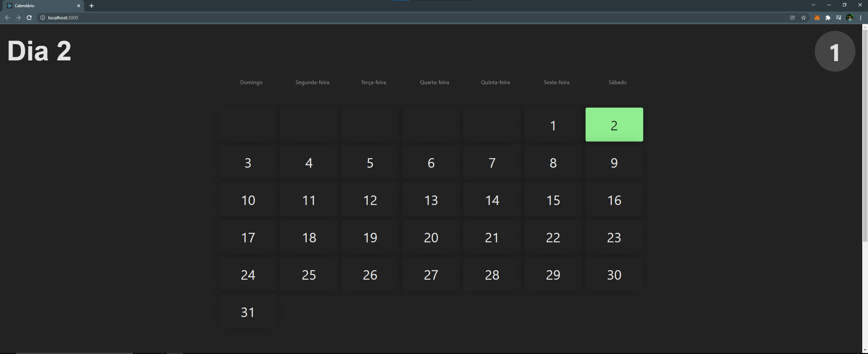This screenshot has height=354, width=868.
Task: Open the MetaMask extension
Action: (x=817, y=18)
